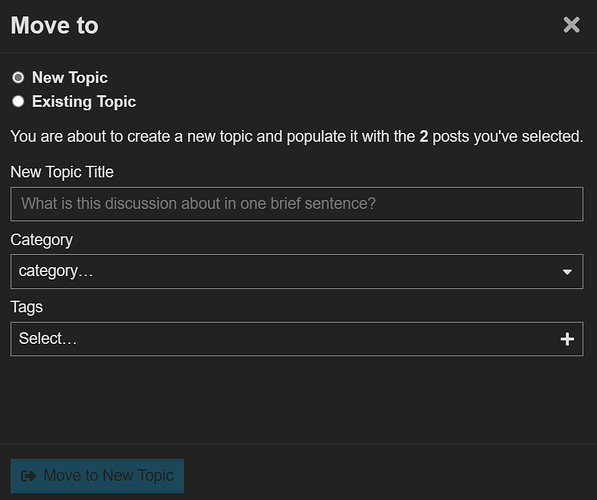
Task: Click the category… placeholder text
Action: 56,272
